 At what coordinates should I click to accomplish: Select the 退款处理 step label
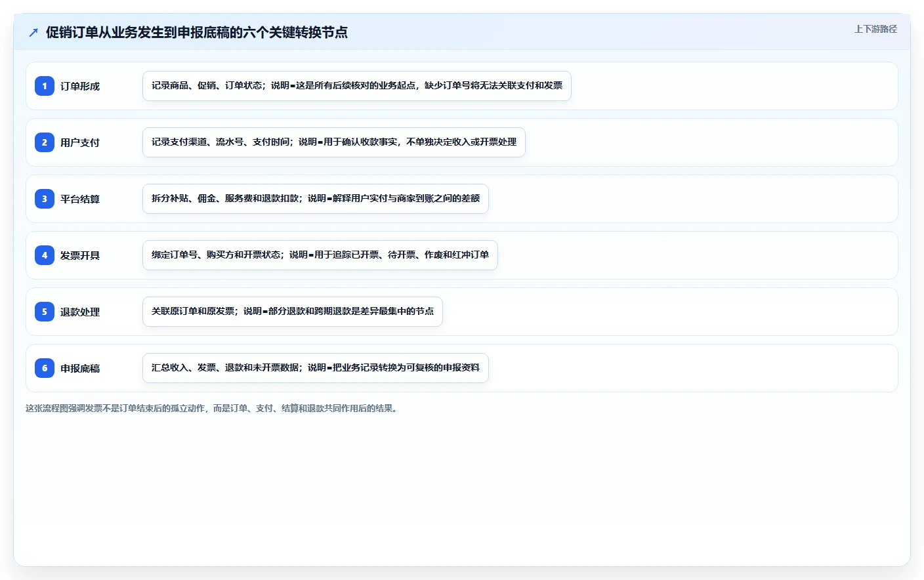click(x=80, y=312)
